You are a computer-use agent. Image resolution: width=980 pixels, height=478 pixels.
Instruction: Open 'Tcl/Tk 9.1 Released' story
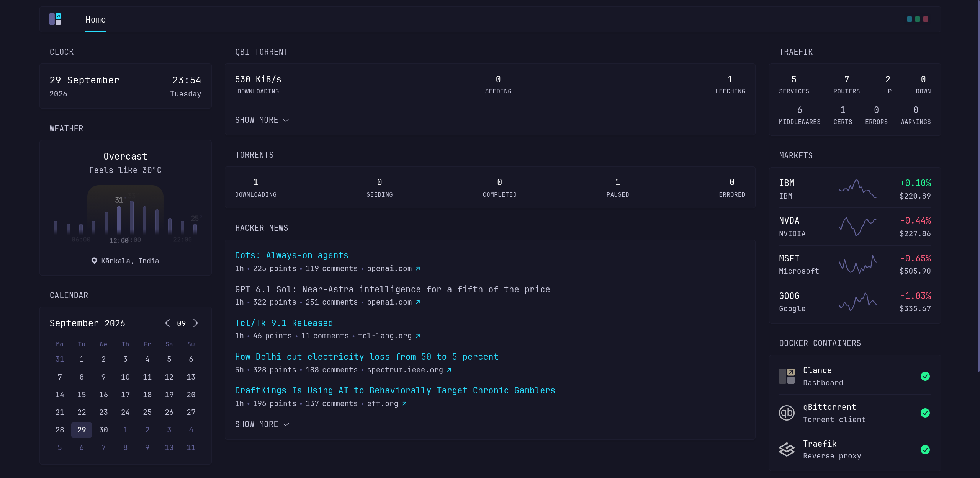tap(284, 323)
